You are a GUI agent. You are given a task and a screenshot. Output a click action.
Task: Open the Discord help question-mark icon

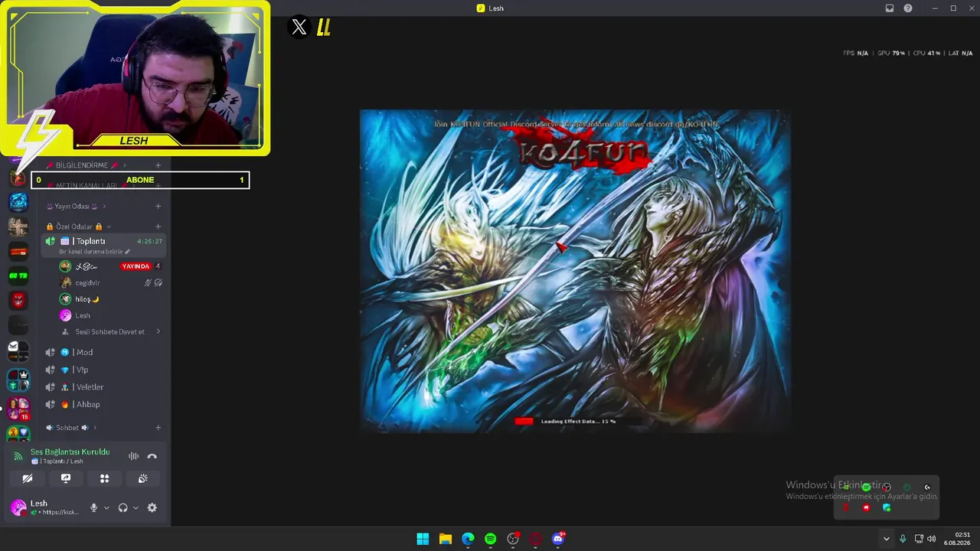pos(908,8)
